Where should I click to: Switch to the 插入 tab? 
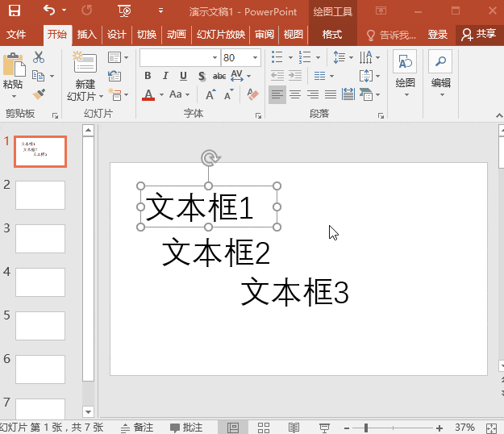point(87,34)
